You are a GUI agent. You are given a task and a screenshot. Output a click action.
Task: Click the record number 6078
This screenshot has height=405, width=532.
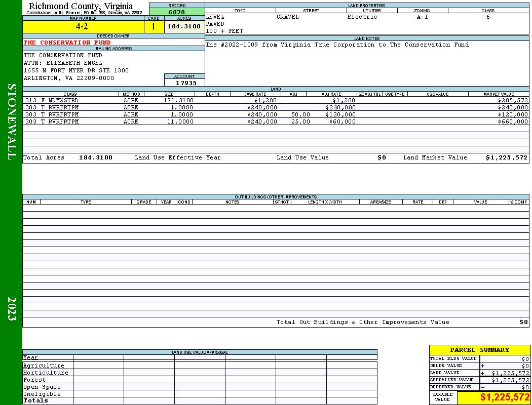(177, 12)
